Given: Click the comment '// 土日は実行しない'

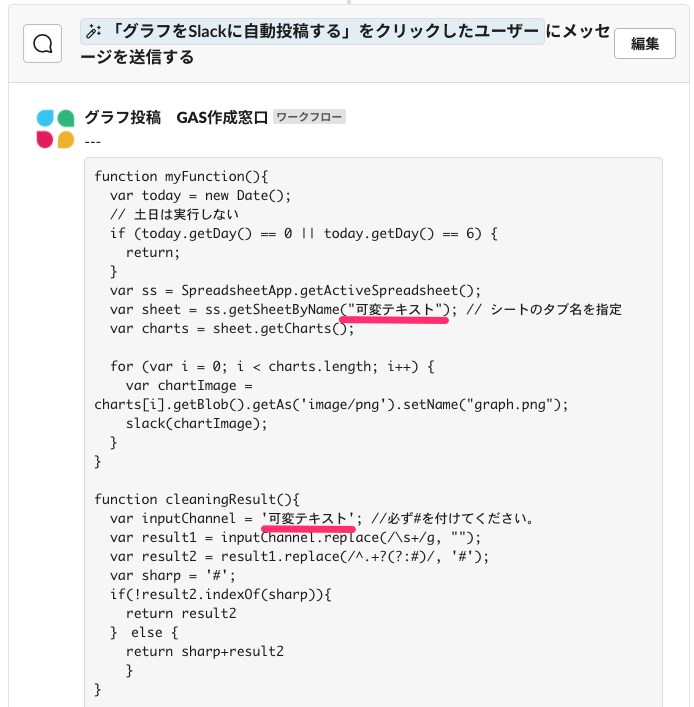Looking at the screenshot, I should tap(174, 215).
